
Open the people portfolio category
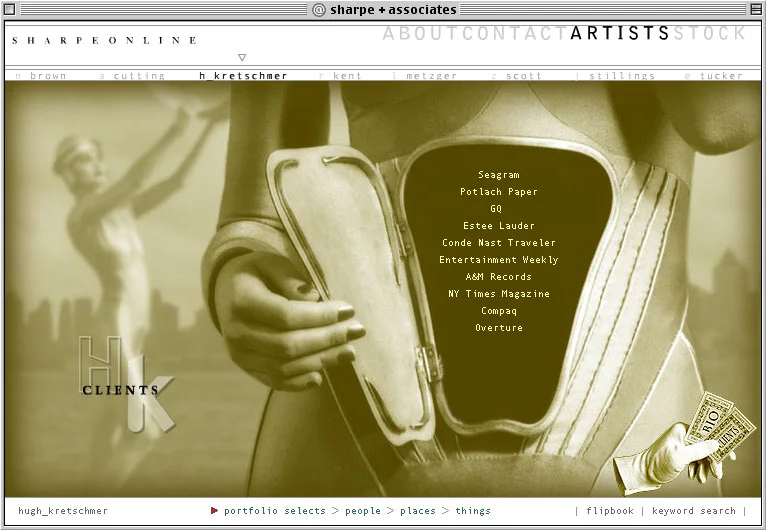click(x=363, y=511)
